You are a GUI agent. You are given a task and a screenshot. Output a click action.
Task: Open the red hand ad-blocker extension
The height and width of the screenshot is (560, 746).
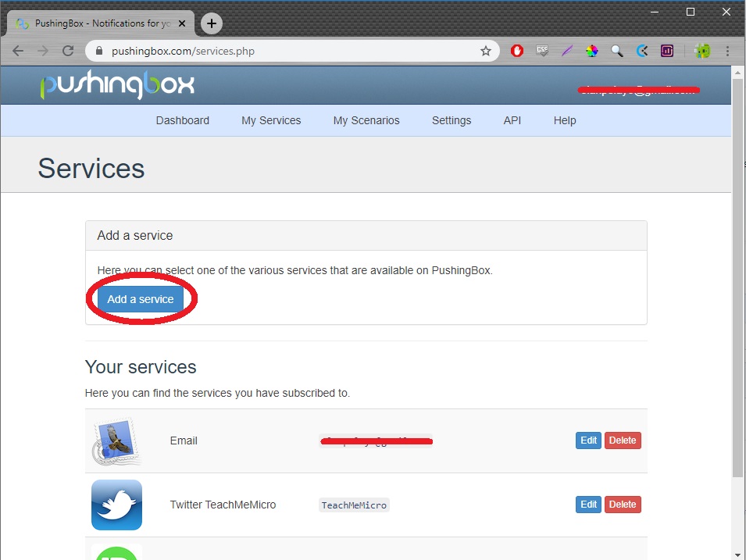point(516,51)
